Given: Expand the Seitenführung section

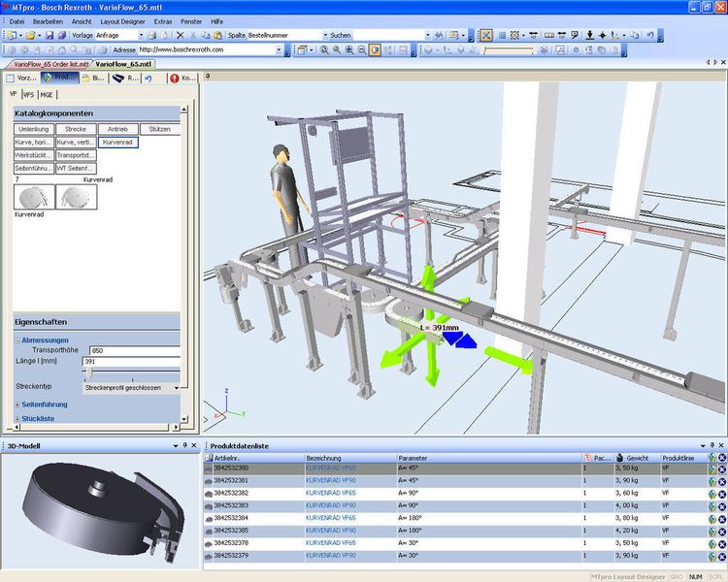Looking at the screenshot, I should point(17,404).
